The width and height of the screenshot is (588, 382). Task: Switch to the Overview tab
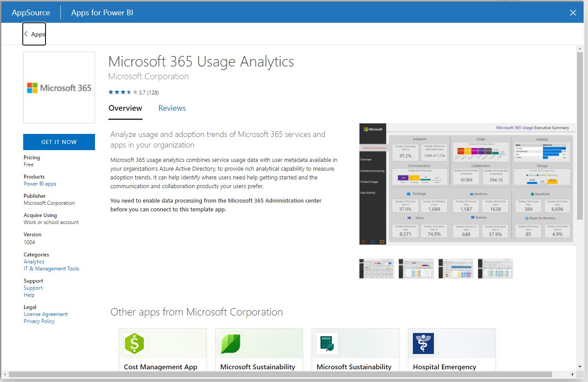125,108
